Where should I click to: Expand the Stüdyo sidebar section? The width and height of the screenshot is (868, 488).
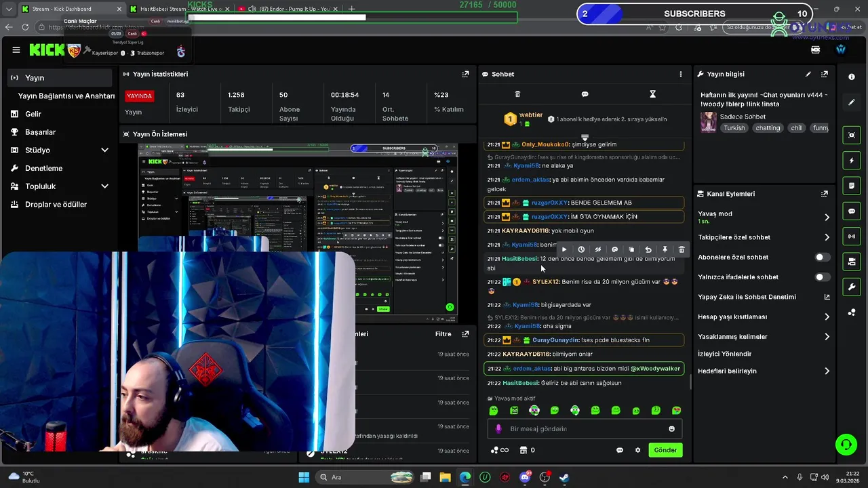click(x=104, y=150)
